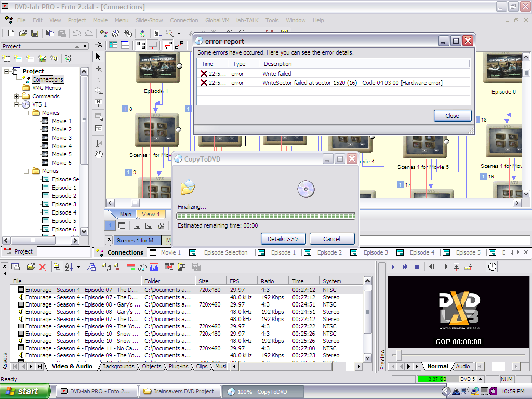Click the red X delete asset icon
Viewport: 532px width, 399px height.
pyautogui.click(x=43, y=267)
